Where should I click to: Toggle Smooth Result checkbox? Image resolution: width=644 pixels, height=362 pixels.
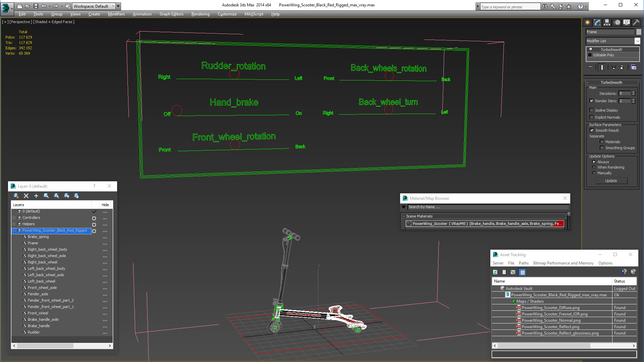point(592,130)
